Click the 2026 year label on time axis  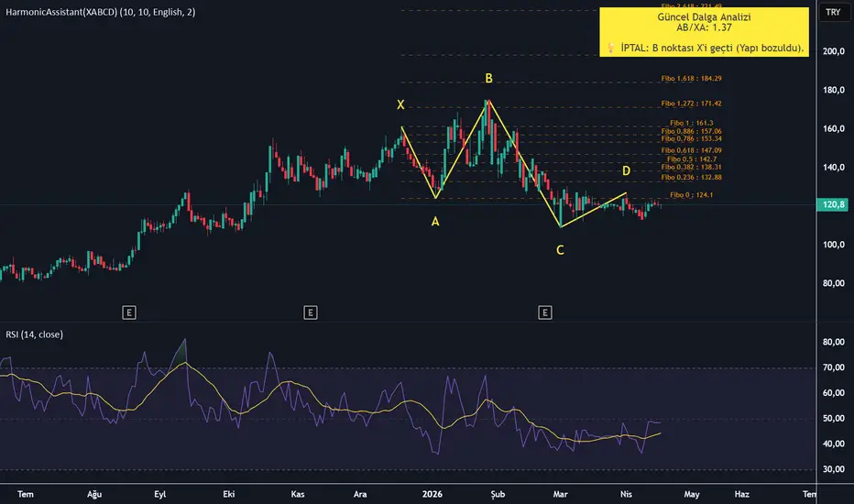point(432,494)
